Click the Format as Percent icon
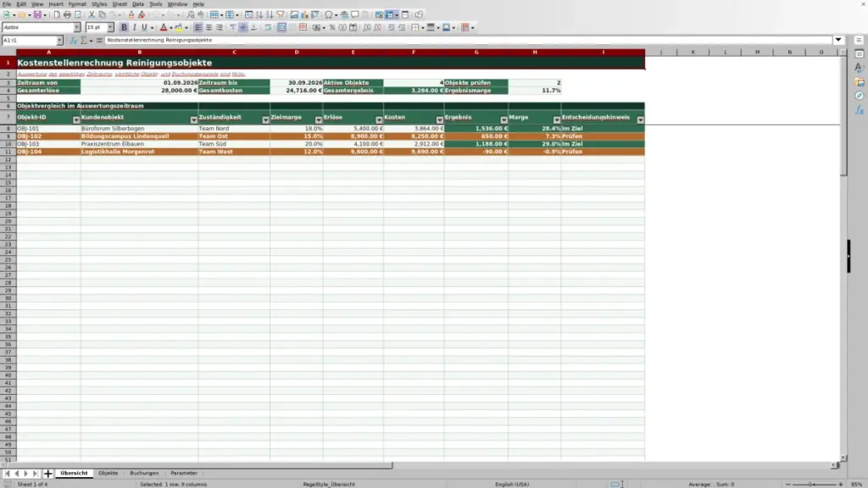The height and width of the screenshot is (488, 868). click(332, 28)
